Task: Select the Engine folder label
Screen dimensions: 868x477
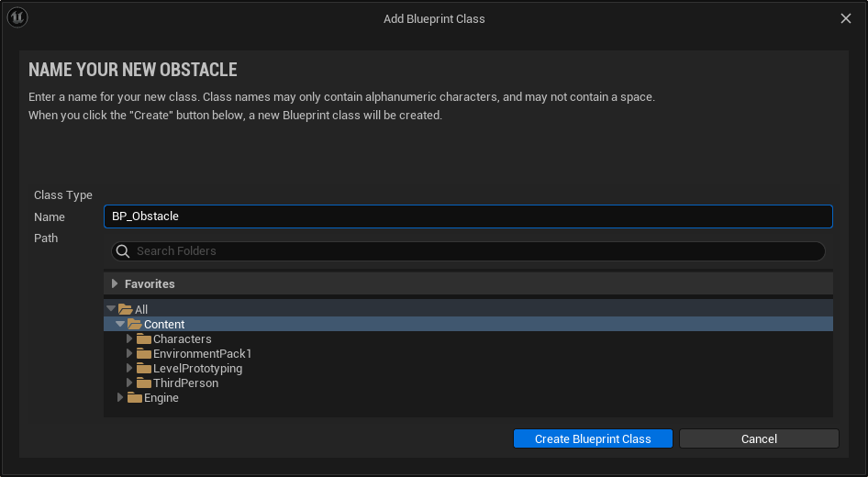Action: (x=161, y=398)
